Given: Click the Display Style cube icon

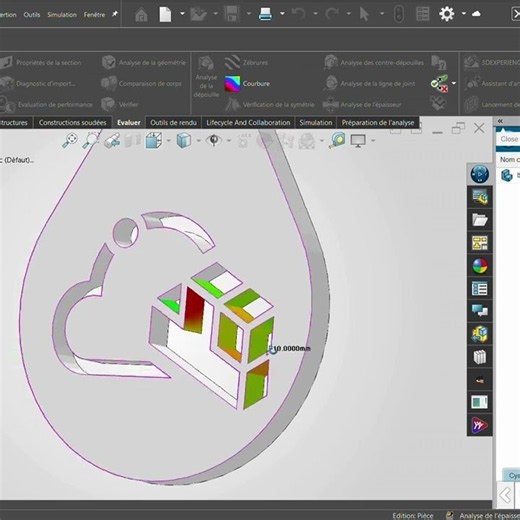Looking at the screenshot, I should coord(184,140).
